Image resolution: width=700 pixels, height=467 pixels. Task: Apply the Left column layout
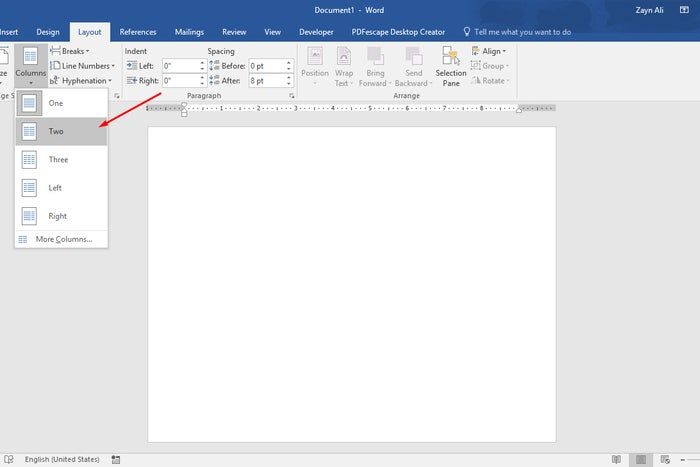pos(57,187)
